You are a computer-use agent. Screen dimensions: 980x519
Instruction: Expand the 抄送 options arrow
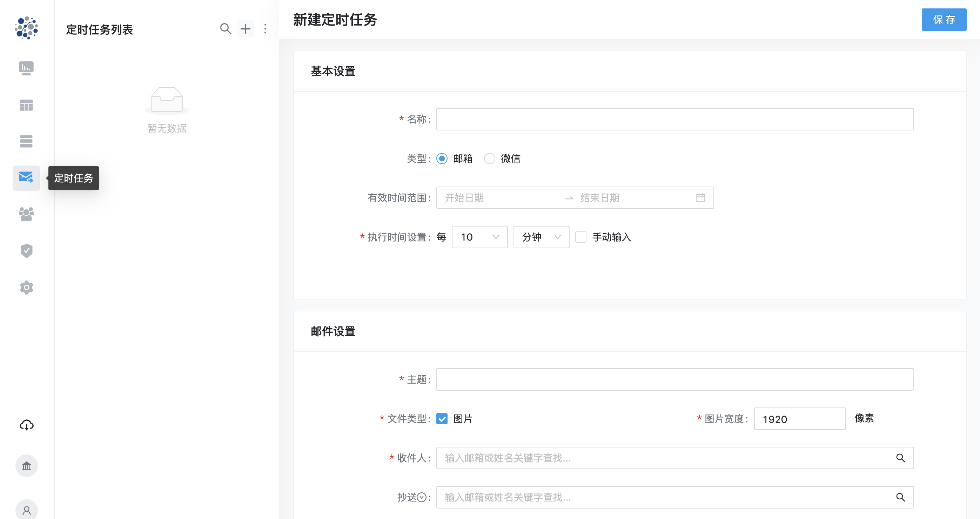click(422, 497)
